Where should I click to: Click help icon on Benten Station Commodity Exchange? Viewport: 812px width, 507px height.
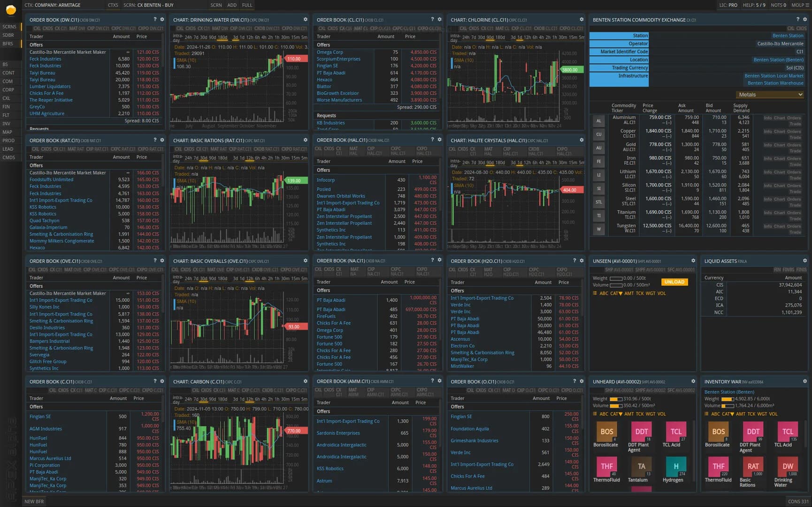[x=797, y=19]
